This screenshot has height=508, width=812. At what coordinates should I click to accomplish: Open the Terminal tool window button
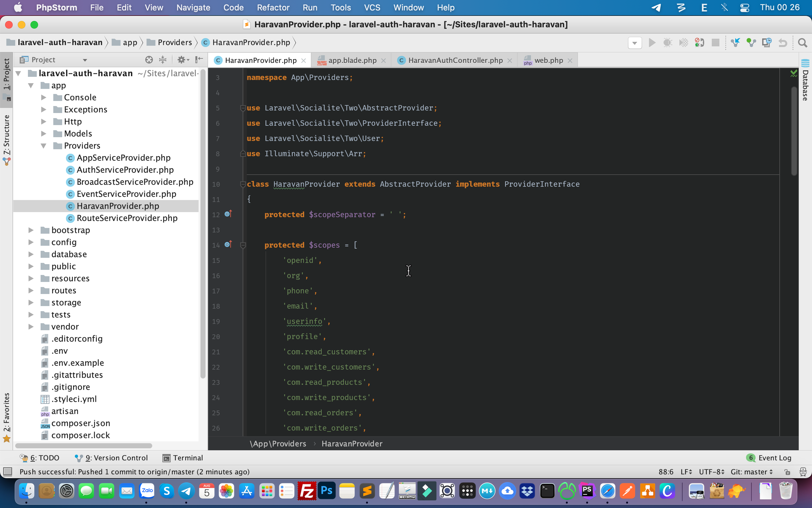182,458
